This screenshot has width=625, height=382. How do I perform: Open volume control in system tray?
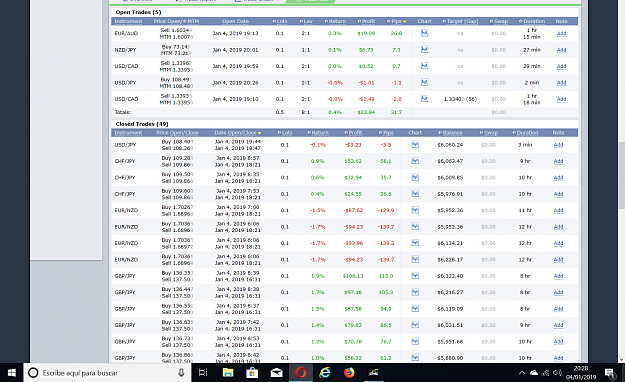pos(558,373)
